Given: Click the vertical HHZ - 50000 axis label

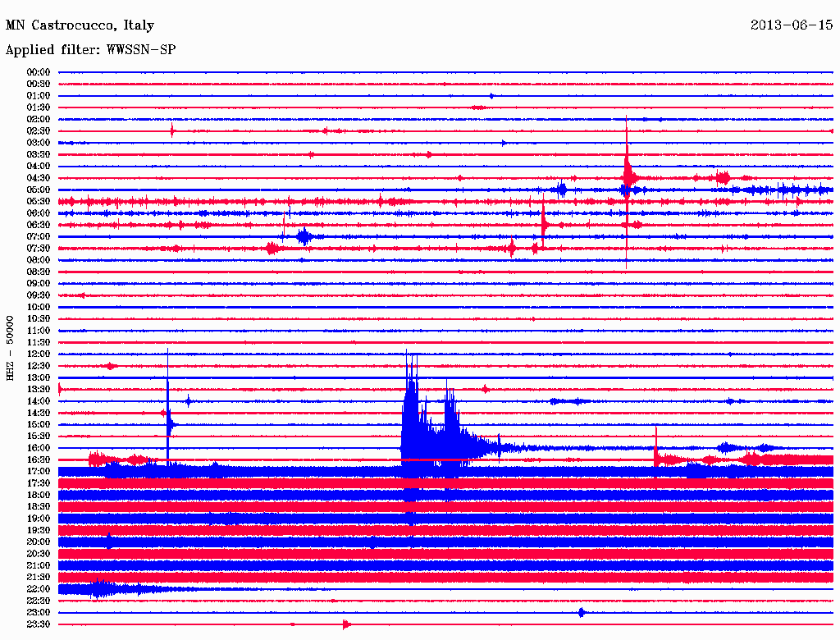Looking at the screenshot, I should point(10,348).
